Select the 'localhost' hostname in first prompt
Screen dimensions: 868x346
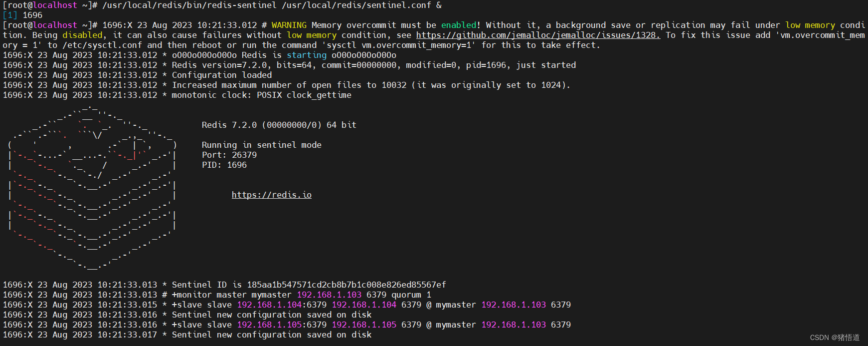(x=55, y=5)
